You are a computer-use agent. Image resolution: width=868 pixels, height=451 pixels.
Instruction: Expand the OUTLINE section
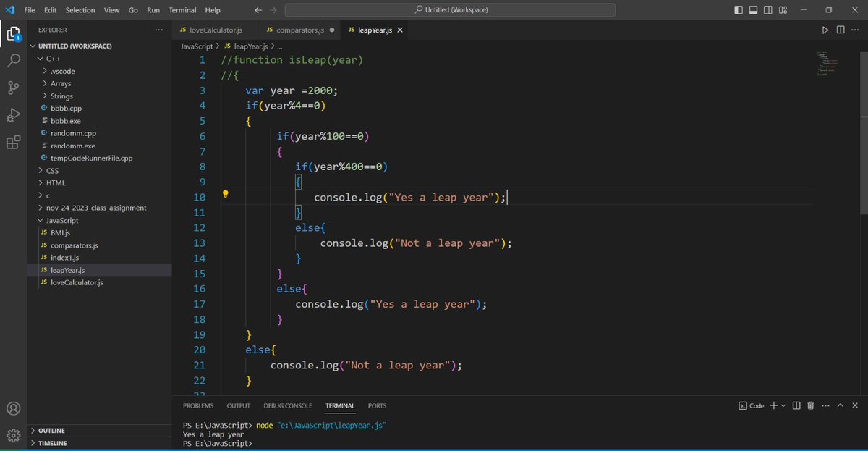(100, 430)
